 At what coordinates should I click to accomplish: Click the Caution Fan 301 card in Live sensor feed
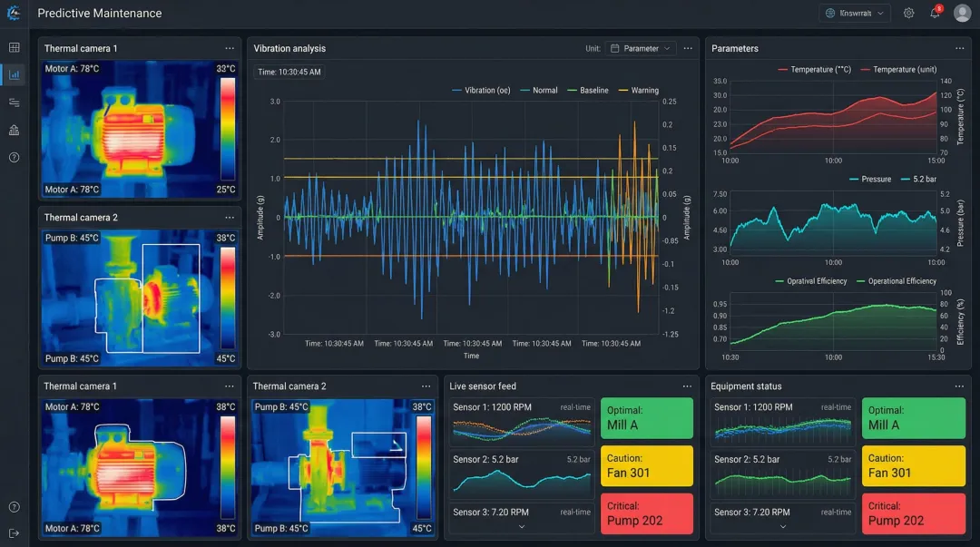[646, 465]
